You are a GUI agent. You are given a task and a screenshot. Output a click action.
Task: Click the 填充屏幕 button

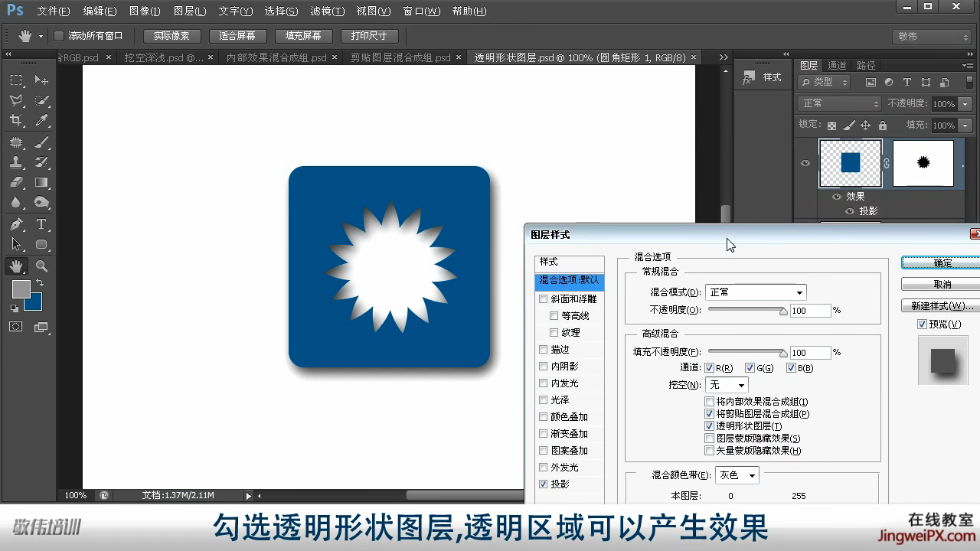click(x=303, y=36)
